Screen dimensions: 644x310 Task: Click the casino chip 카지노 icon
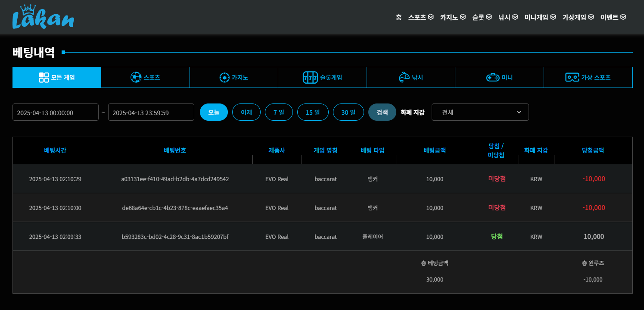[x=224, y=78]
